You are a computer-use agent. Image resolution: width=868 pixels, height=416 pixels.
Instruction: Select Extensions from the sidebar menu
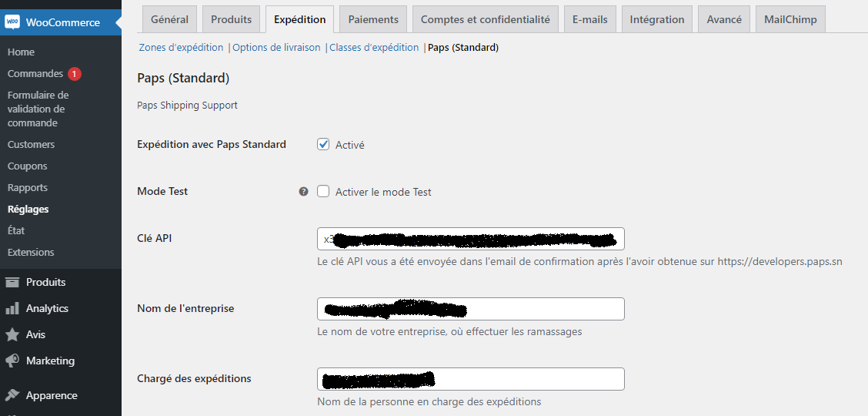(31, 252)
